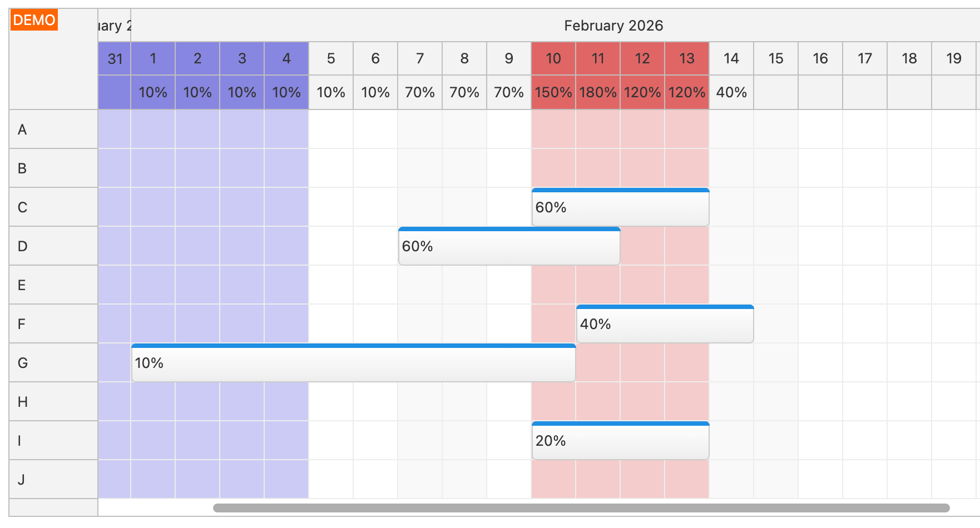
Task: Select the 60% activity bar in row D
Action: 509,247
